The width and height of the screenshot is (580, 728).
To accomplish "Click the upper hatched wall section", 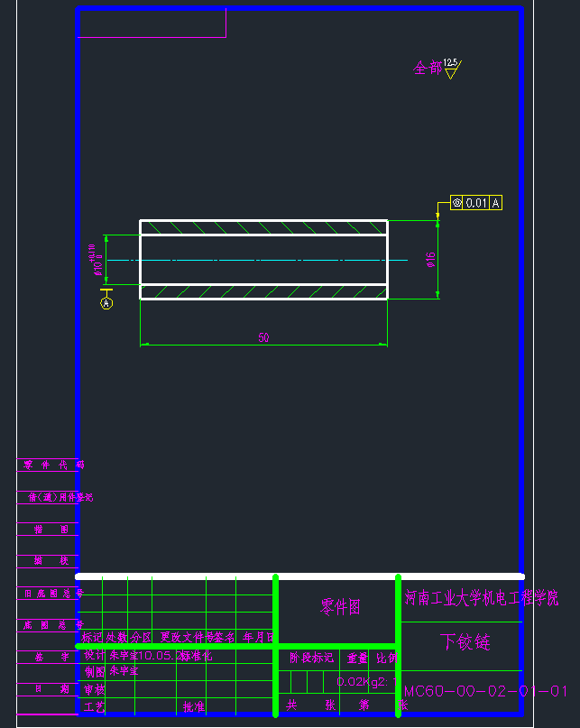I will pyautogui.click(x=263, y=227).
